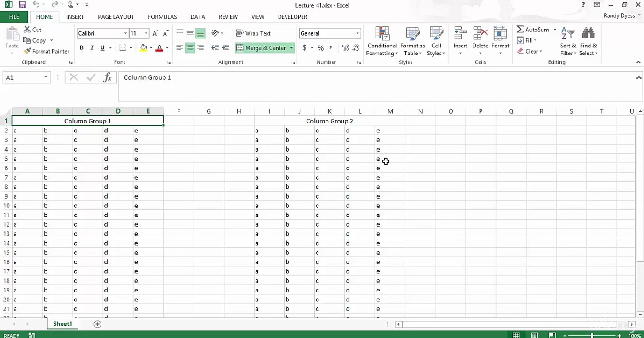644x338 pixels.
Task: Open the AutoSum dropdown arrow
Action: (x=555, y=30)
